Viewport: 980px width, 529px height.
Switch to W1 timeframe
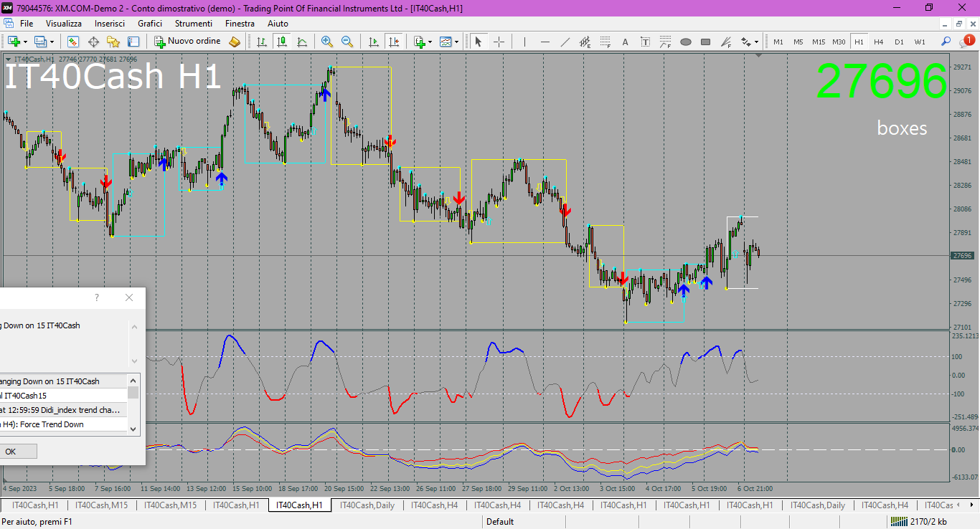(920, 42)
